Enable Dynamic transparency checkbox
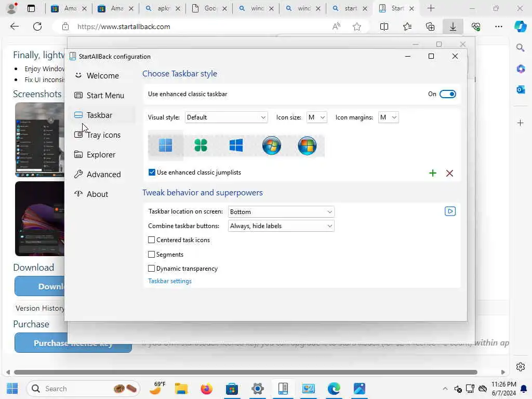The width and height of the screenshot is (532, 399). pos(151,269)
